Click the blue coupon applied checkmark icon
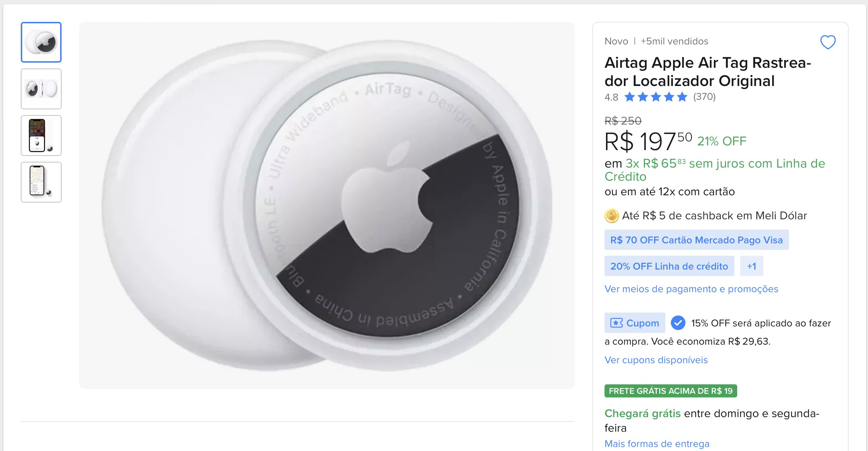 [x=678, y=323]
